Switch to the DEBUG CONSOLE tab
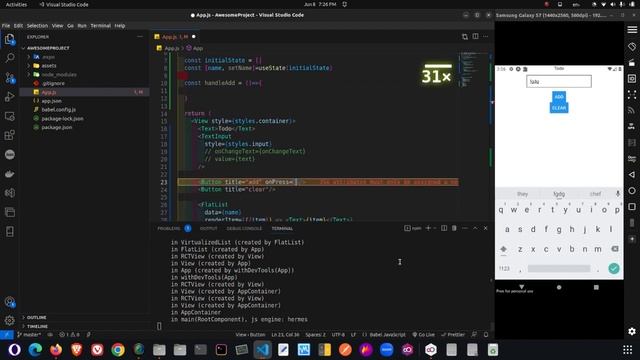 (244, 229)
